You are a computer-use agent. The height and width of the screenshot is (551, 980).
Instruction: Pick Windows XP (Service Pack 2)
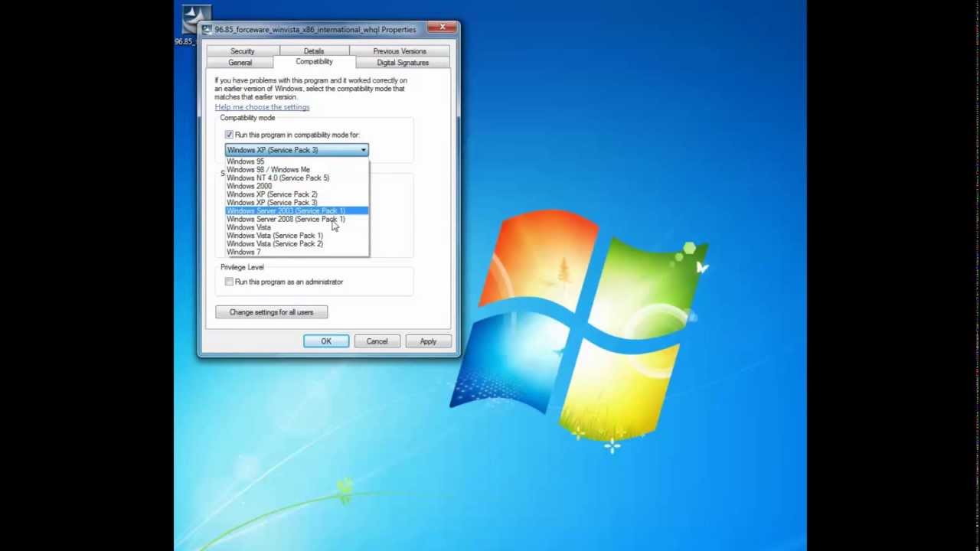coord(296,194)
